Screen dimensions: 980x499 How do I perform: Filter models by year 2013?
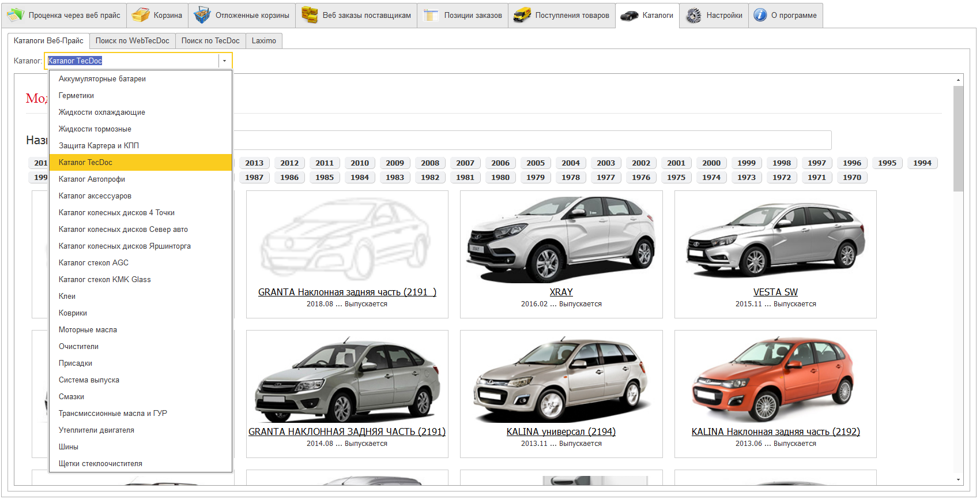pos(254,163)
